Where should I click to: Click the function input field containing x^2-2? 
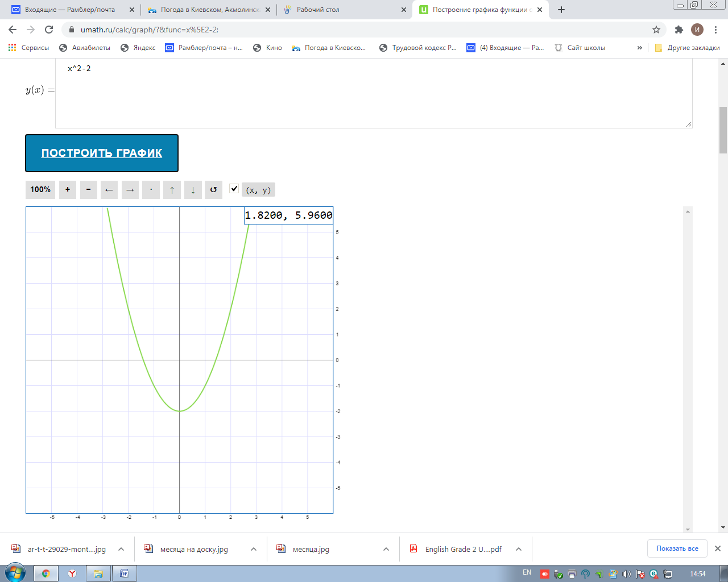pos(374,93)
